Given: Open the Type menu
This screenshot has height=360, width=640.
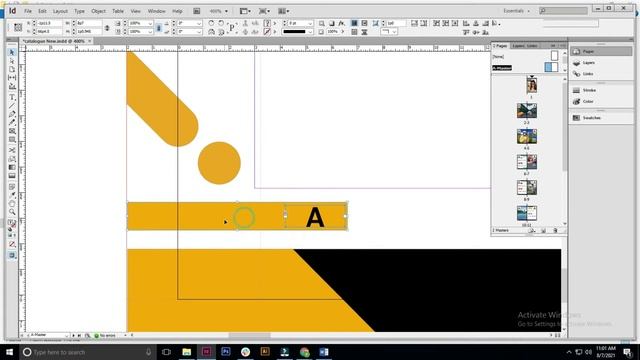Looking at the screenshot, I should pos(79,11).
